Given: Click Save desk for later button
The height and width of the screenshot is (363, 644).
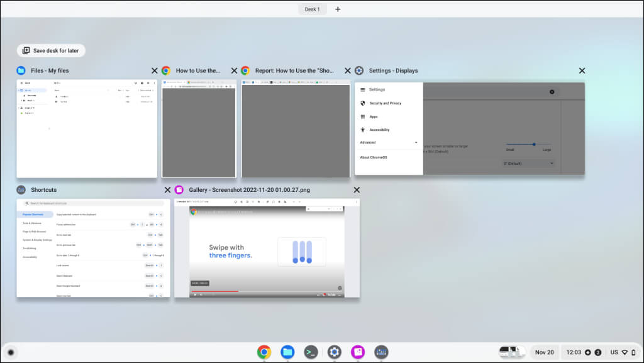Looking at the screenshot, I should [x=52, y=50].
